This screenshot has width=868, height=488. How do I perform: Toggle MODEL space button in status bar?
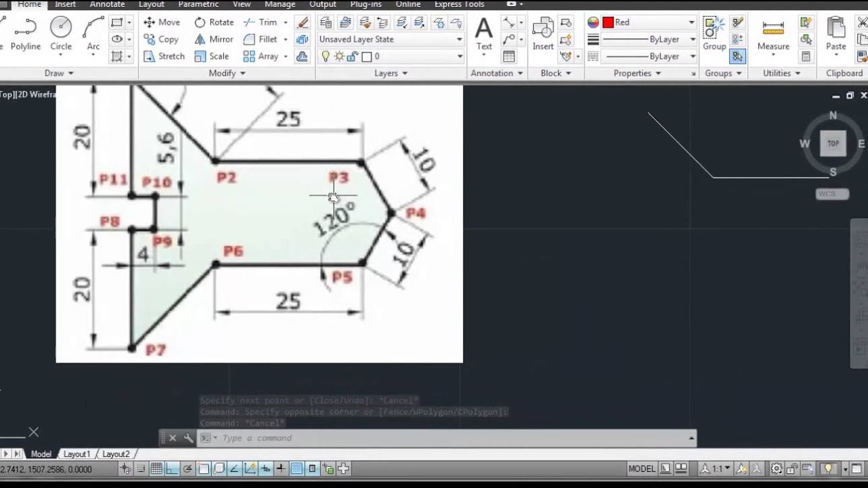click(642, 468)
